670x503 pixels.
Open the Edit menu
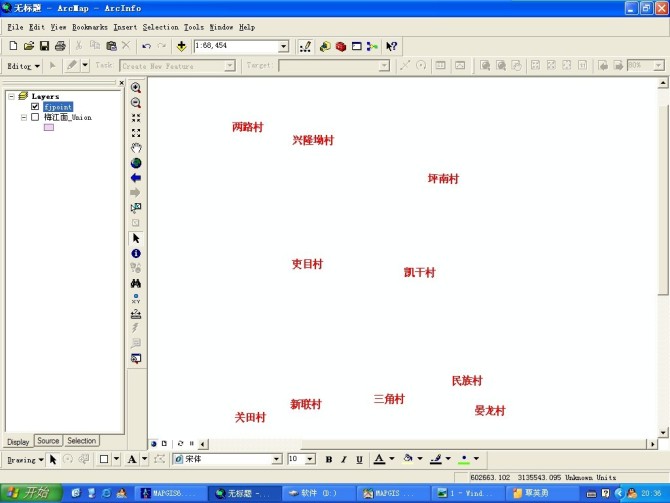pos(37,27)
